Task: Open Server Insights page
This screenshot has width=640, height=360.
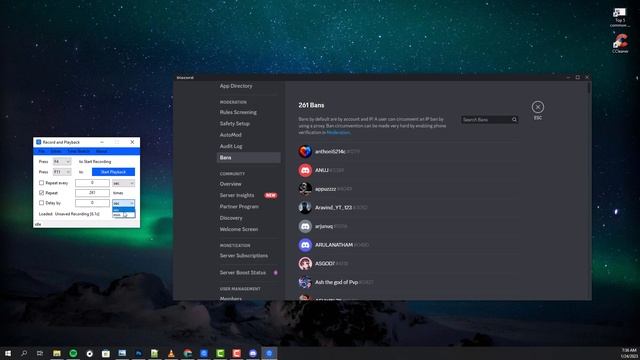Action: click(237, 196)
